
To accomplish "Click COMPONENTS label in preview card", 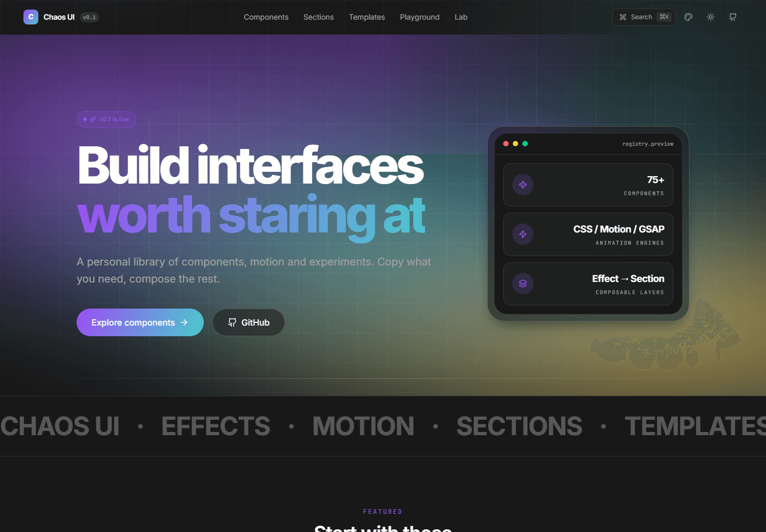I will (644, 194).
